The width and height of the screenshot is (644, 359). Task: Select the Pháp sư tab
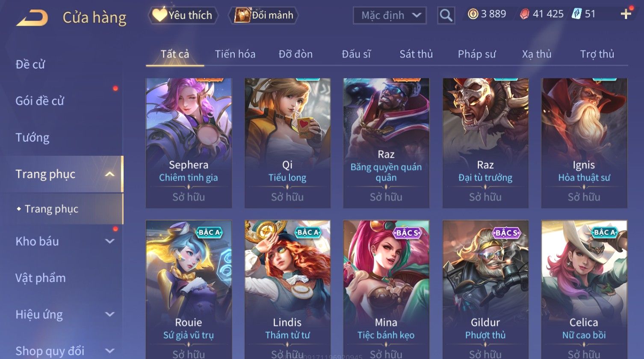(477, 54)
